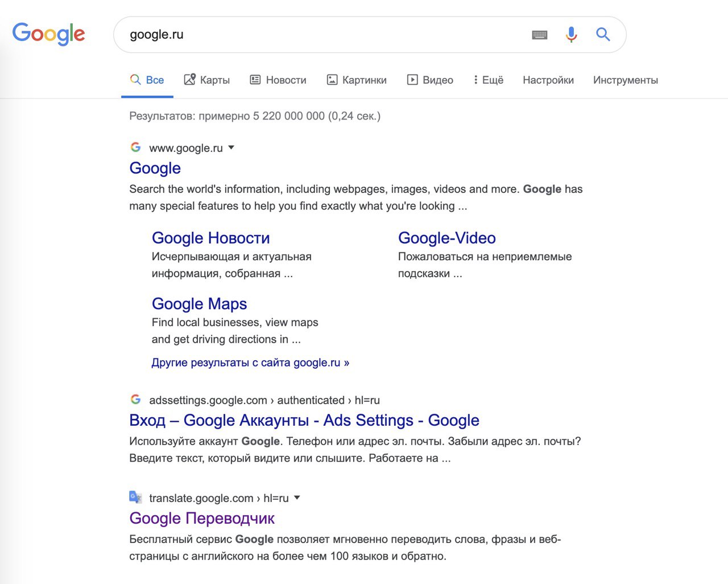
Task: Click the Translate favicon beside translate.google.com
Action: (135, 497)
